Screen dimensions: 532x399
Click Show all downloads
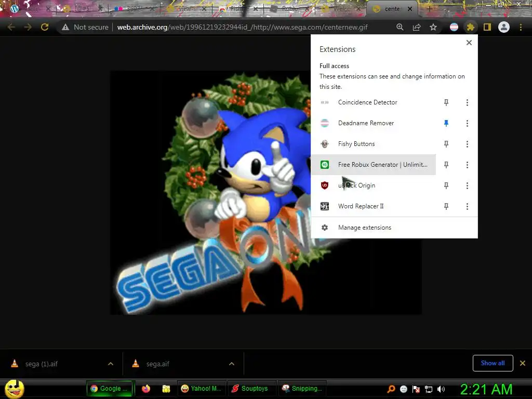pyautogui.click(x=493, y=363)
